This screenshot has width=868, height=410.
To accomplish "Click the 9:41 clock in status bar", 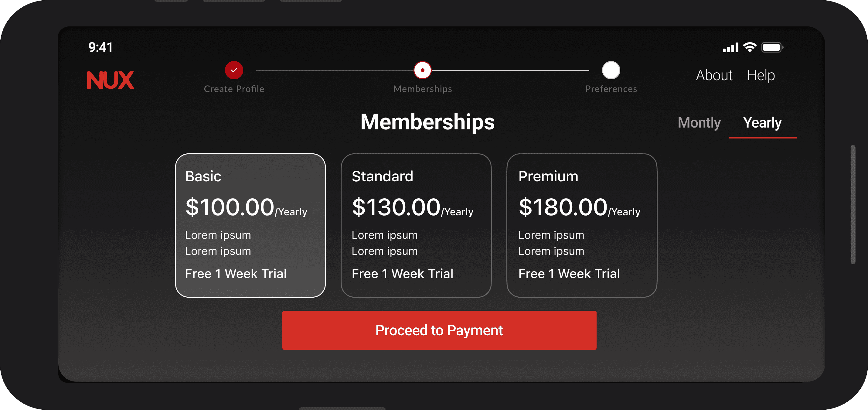I will pos(100,48).
